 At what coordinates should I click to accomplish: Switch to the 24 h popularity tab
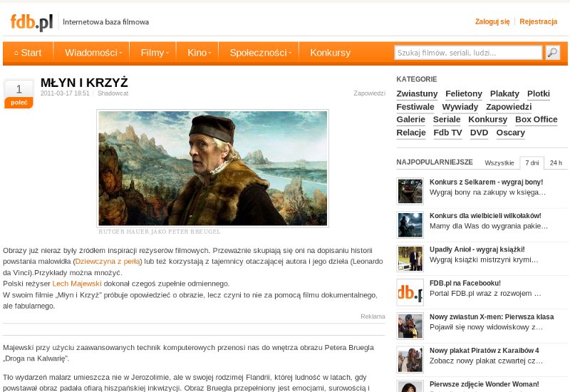point(556,163)
